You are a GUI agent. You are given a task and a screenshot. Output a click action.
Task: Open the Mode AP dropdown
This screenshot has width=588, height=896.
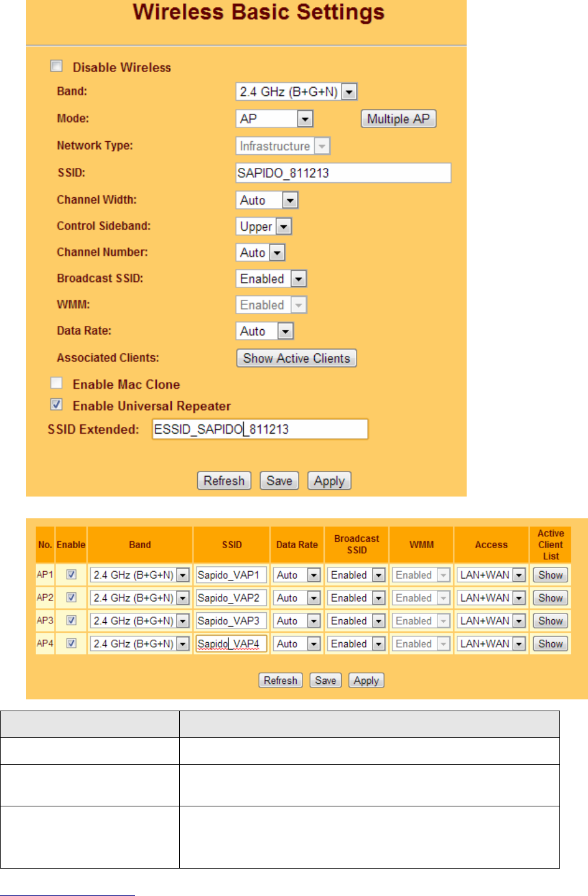[x=274, y=119]
